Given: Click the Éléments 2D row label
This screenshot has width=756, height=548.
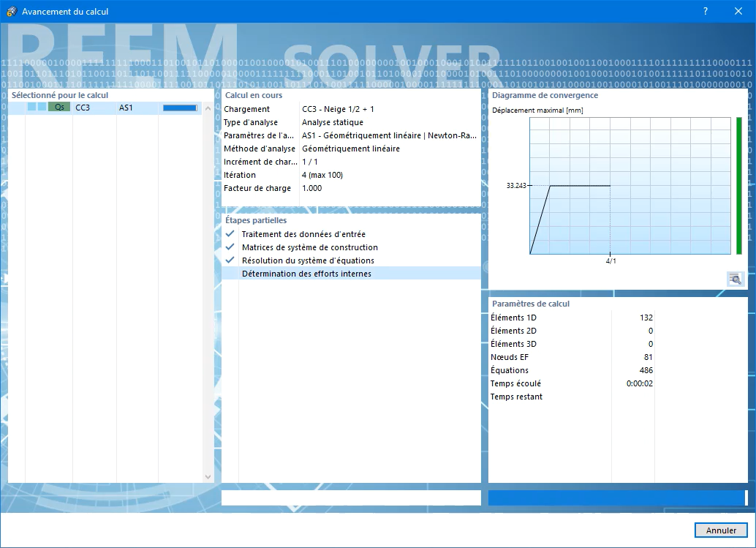Looking at the screenshot, I should pos(513,331).
